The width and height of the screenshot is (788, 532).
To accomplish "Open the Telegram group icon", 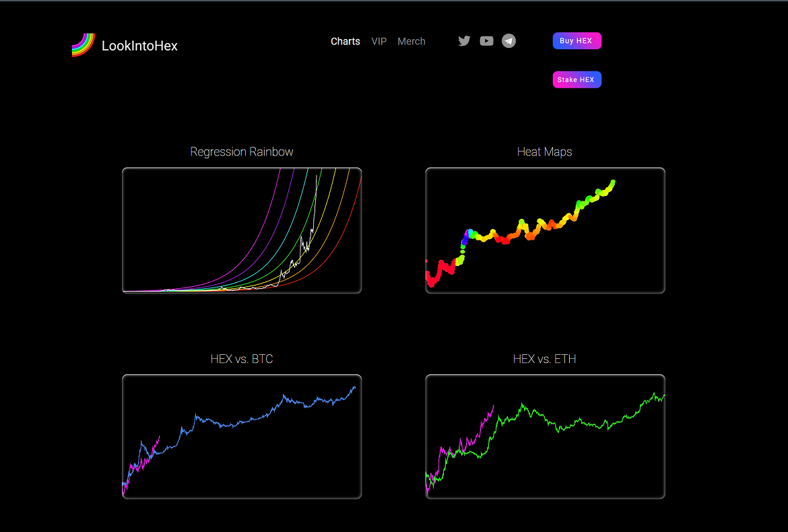I will click(508, 40).
